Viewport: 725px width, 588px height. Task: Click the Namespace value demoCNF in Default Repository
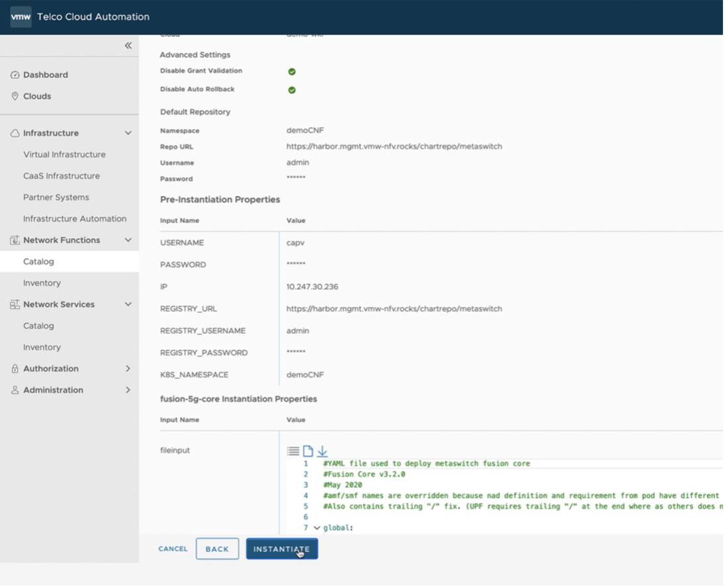point(305,130)
